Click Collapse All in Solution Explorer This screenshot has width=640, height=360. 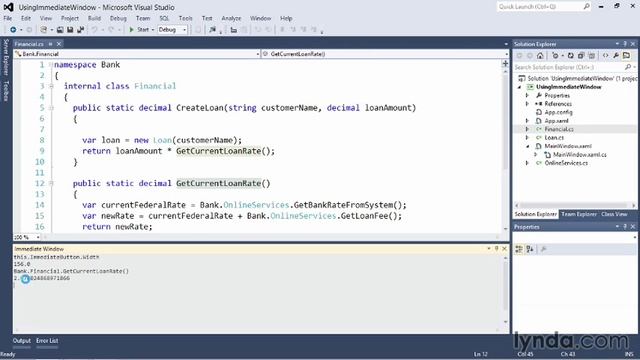[581, 56]
